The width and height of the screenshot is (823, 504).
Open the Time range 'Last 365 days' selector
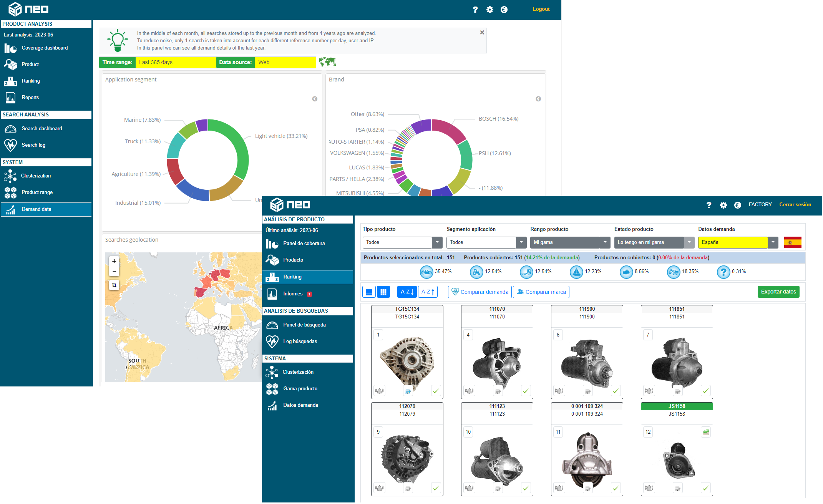click(176, 63)
